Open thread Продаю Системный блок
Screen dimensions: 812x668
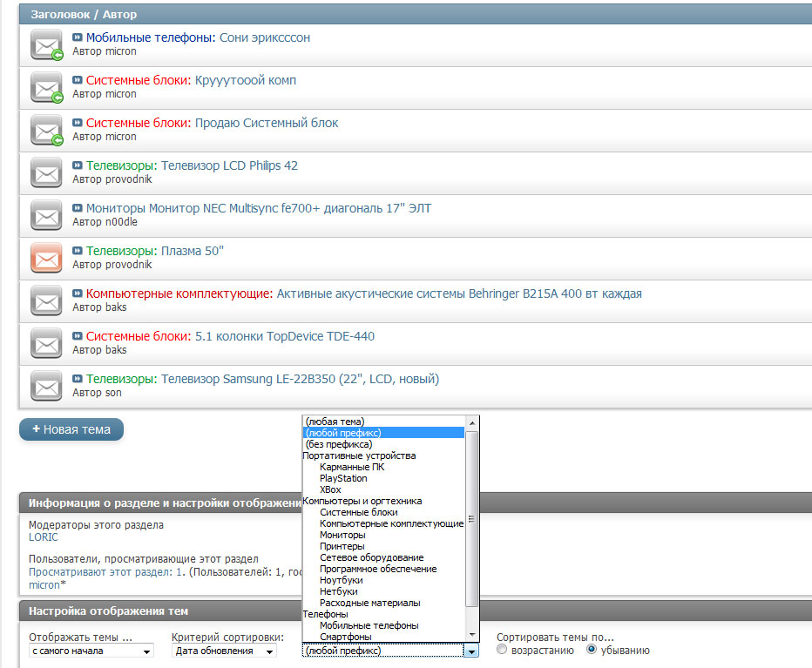click(x=267, y=123)
